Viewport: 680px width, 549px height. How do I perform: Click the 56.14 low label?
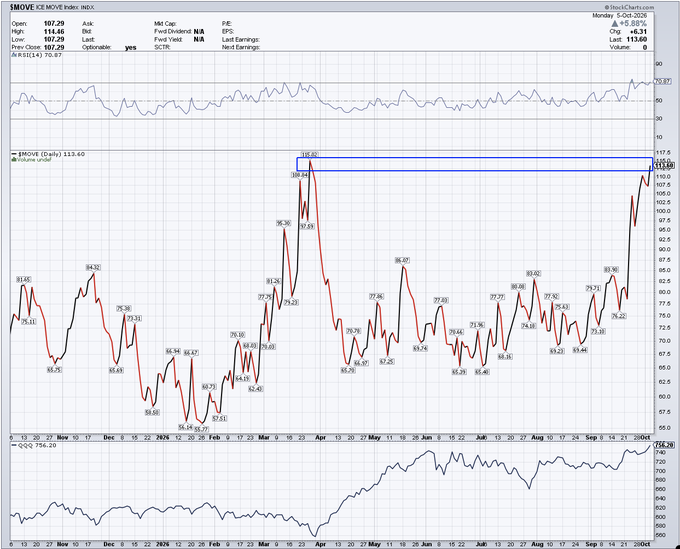click(185, 427)
